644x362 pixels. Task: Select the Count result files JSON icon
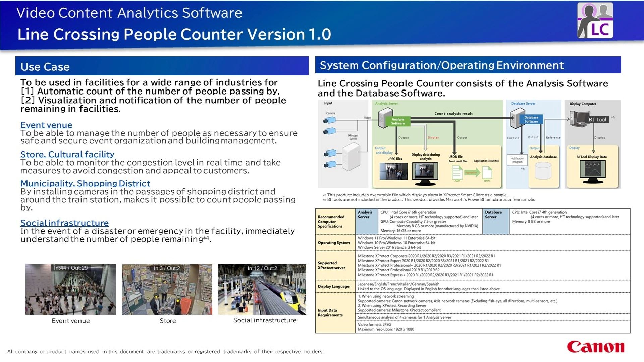(457, 173)
